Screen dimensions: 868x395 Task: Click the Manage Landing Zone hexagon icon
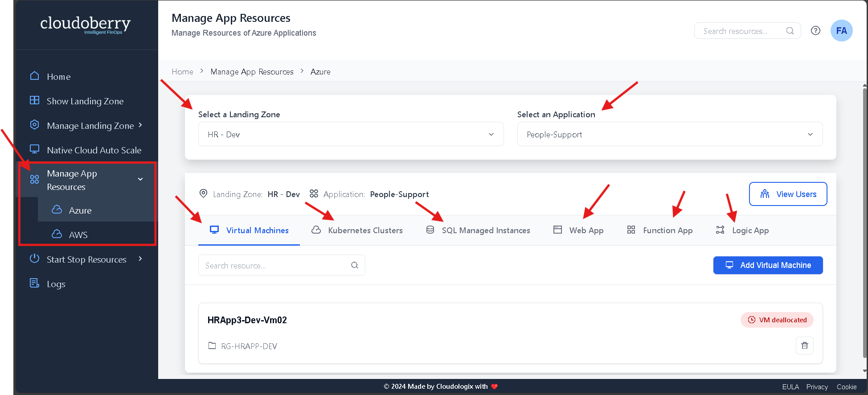[x=34, y=125]
